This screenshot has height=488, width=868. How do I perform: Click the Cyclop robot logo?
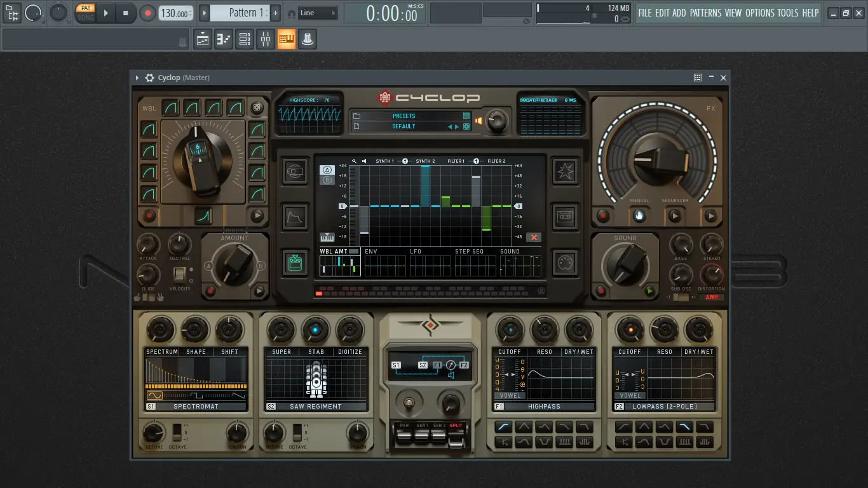point(385,98)
